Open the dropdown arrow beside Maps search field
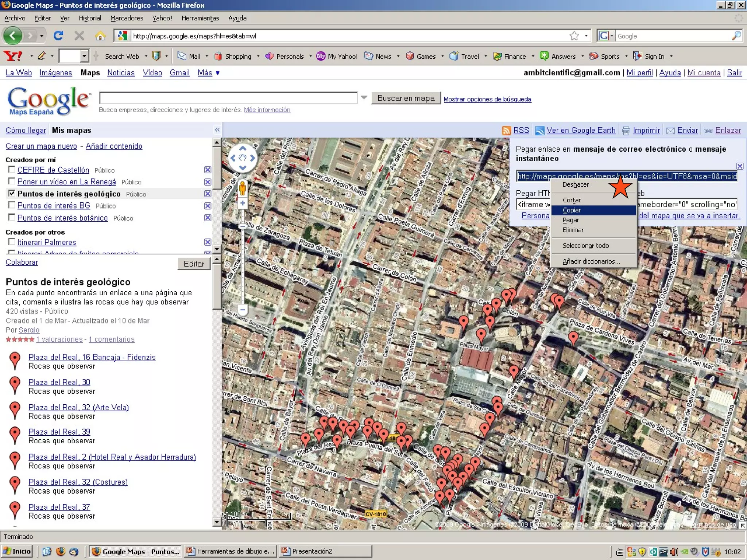 coord(364,98)
